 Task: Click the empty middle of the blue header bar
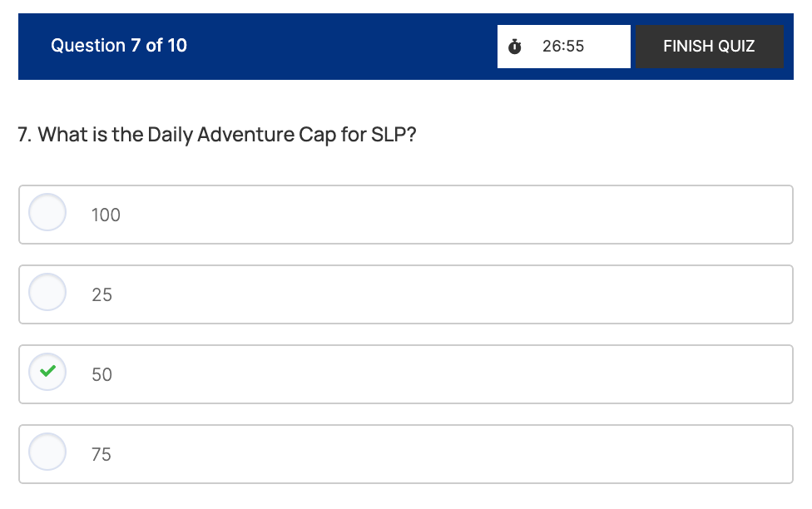point(341,47)
